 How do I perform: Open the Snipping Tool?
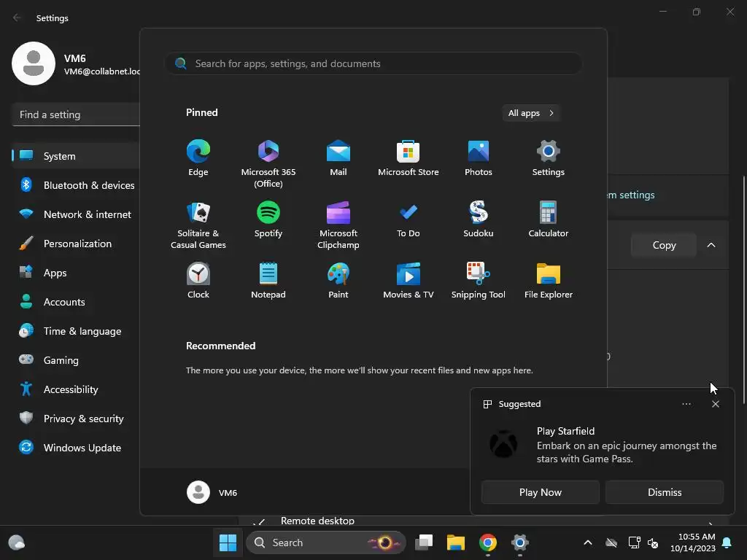coord(479,281)
